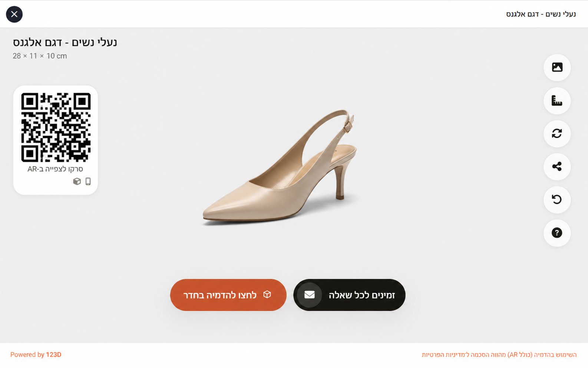
Task: Open help with the question mark icon
Action: coord(557,233)
